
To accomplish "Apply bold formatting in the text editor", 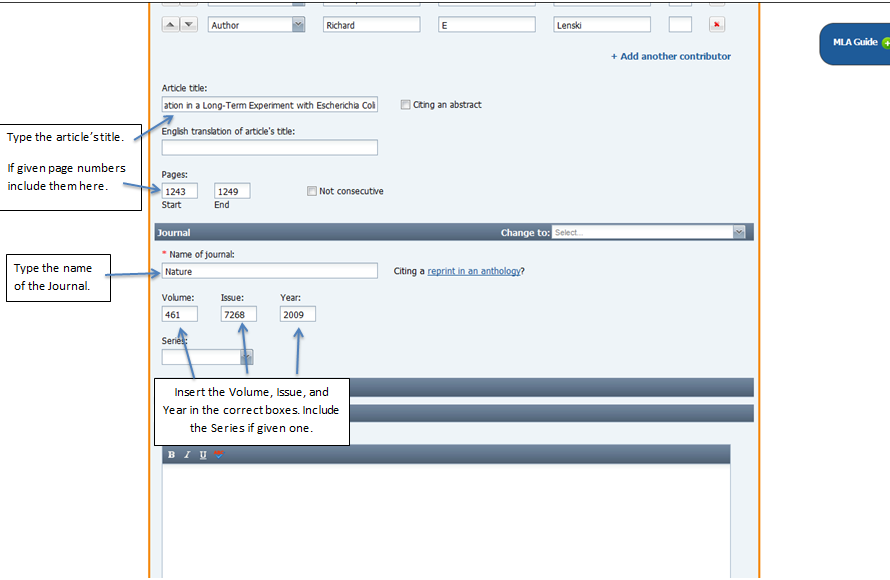I will click(171, 454).
